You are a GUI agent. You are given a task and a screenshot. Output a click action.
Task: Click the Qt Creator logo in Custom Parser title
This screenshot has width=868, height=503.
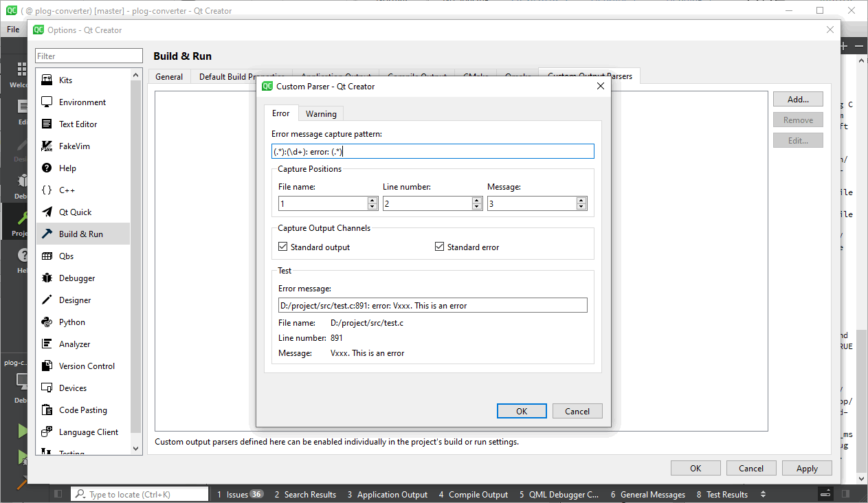click(x=267, y=86)
